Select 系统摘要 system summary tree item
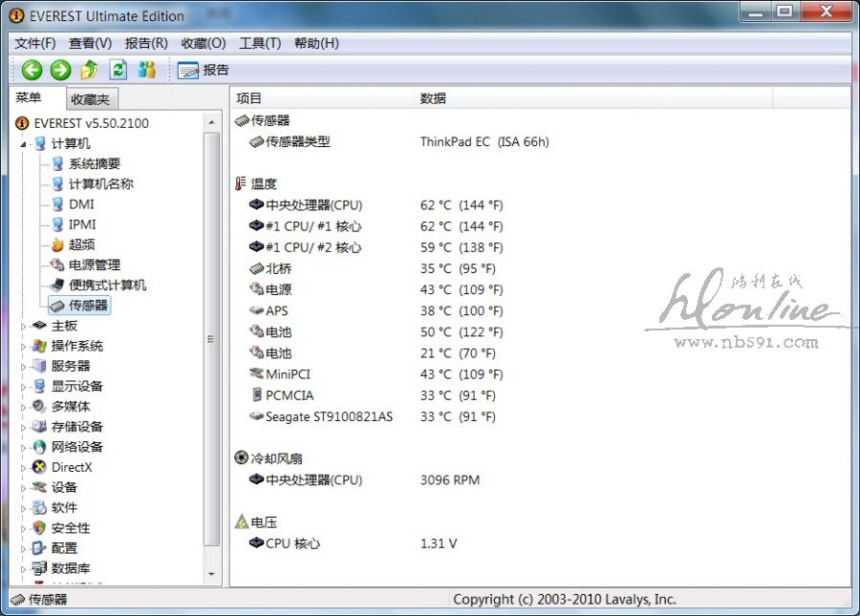860x616 pixels. click(94, 163)
